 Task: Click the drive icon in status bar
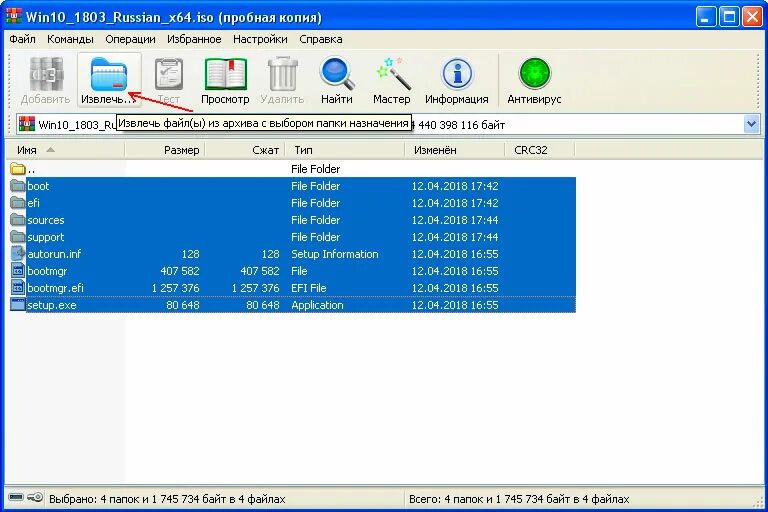tap(16, 498)
